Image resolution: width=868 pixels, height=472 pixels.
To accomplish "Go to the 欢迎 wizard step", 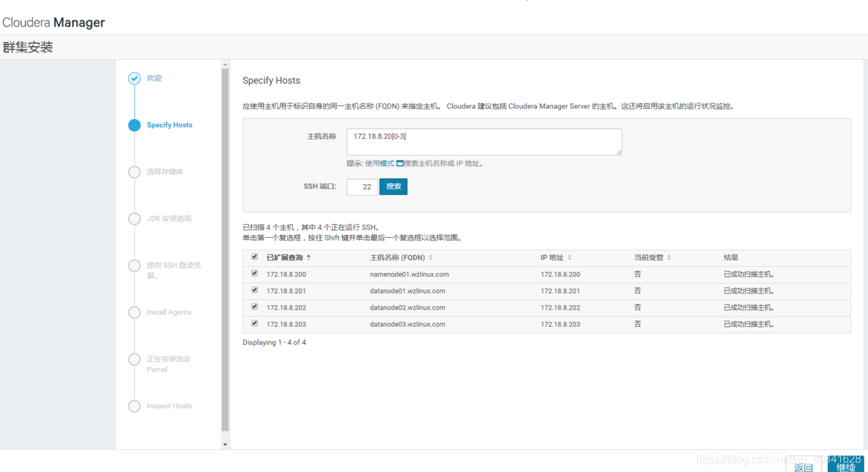I will [x=154, y=78].
